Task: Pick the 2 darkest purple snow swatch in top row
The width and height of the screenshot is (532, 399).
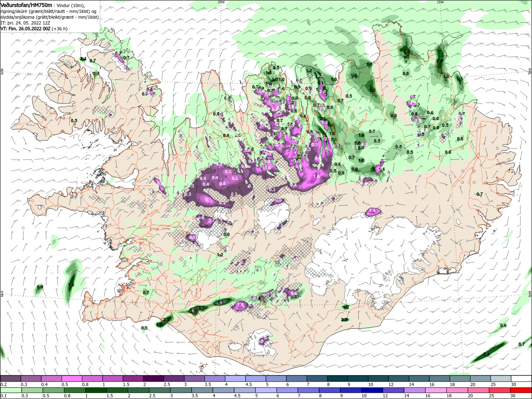Action: (x=153, y=379)
